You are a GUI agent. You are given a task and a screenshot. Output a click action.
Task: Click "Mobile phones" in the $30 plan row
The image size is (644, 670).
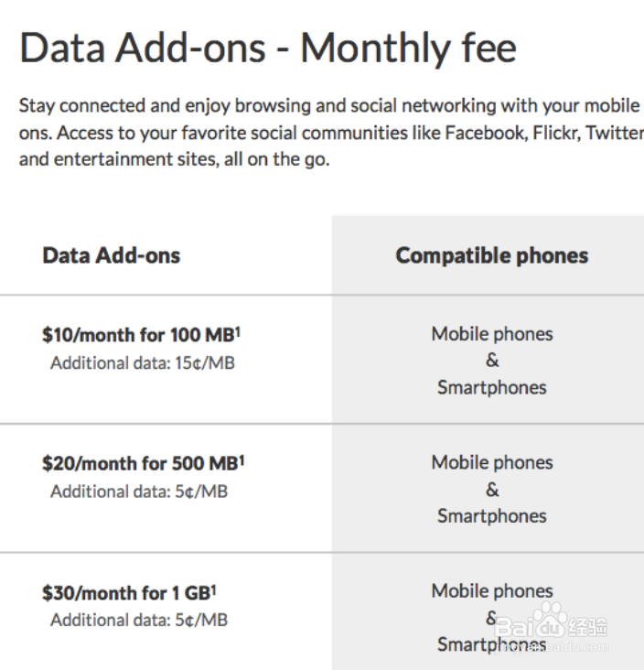click(x=492, y=591)
